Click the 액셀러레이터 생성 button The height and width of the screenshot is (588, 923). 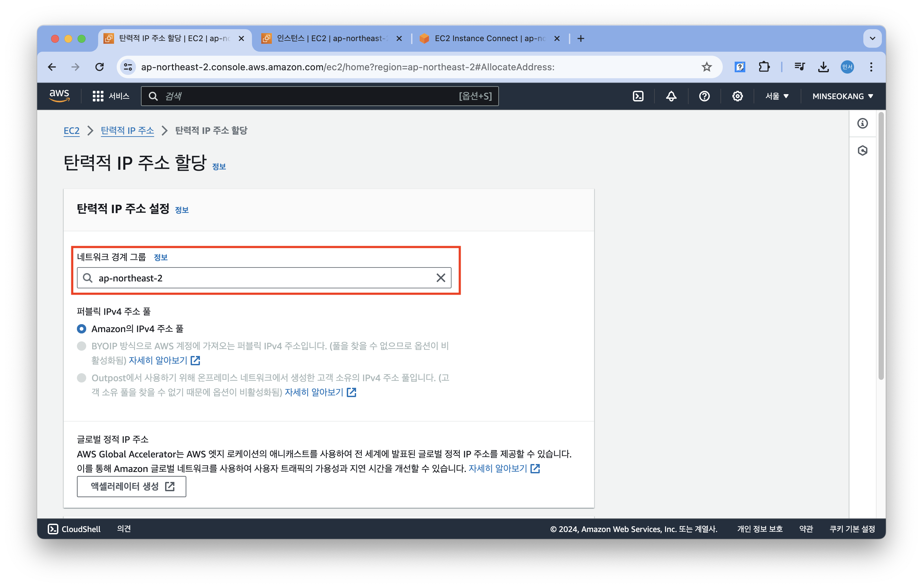[132, 487]
